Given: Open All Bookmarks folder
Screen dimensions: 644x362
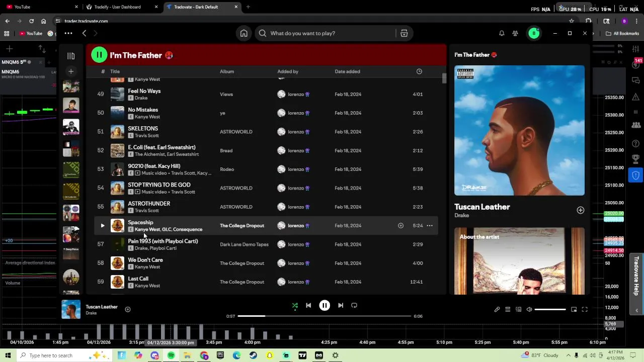Looking at the screenshot, I should (623, 34).
